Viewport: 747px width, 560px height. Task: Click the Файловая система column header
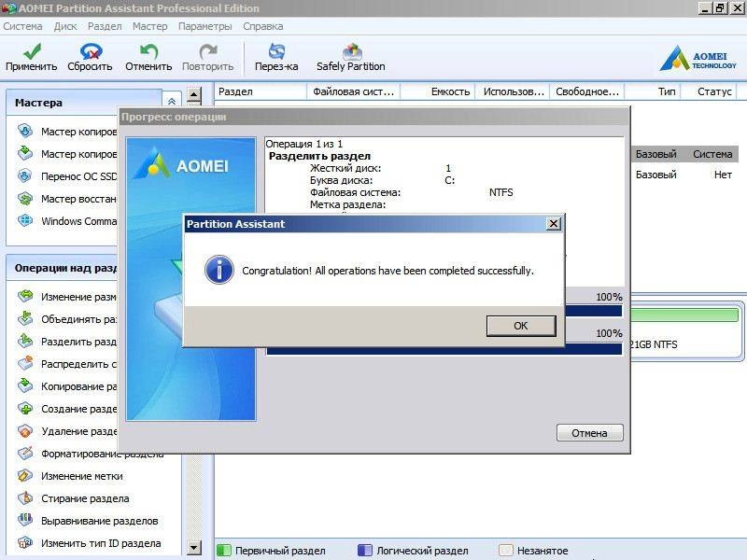354,91
